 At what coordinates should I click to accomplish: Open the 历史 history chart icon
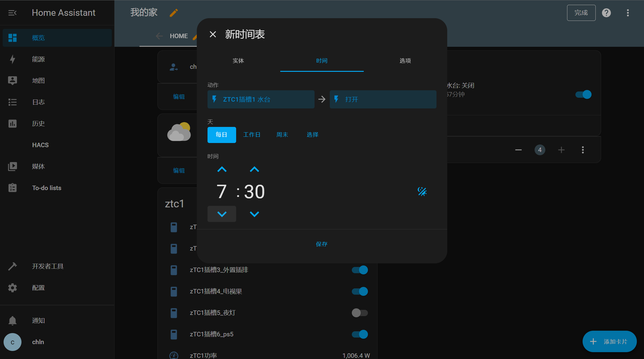pos(13,124)
